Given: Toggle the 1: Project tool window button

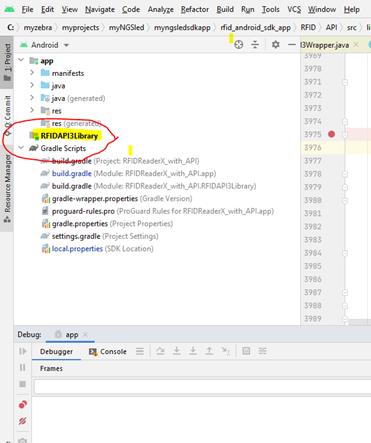Looking at the screenshot, I should click(x=7, y=62).
